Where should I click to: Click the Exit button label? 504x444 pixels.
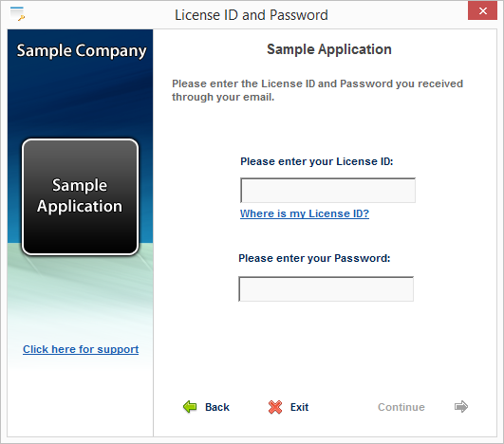[299, 407]
